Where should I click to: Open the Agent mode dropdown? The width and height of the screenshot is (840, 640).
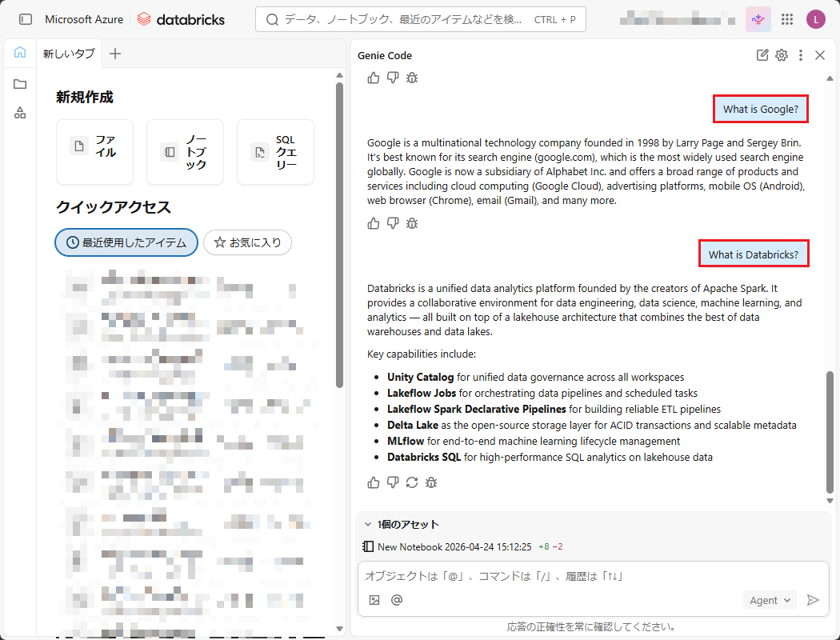770,600
